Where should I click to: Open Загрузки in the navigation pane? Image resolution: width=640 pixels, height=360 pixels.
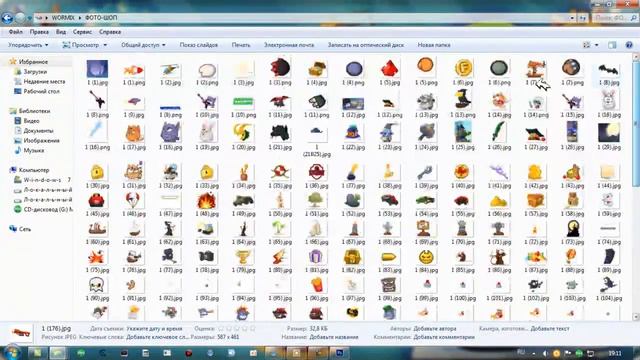(x=35, y=72)
